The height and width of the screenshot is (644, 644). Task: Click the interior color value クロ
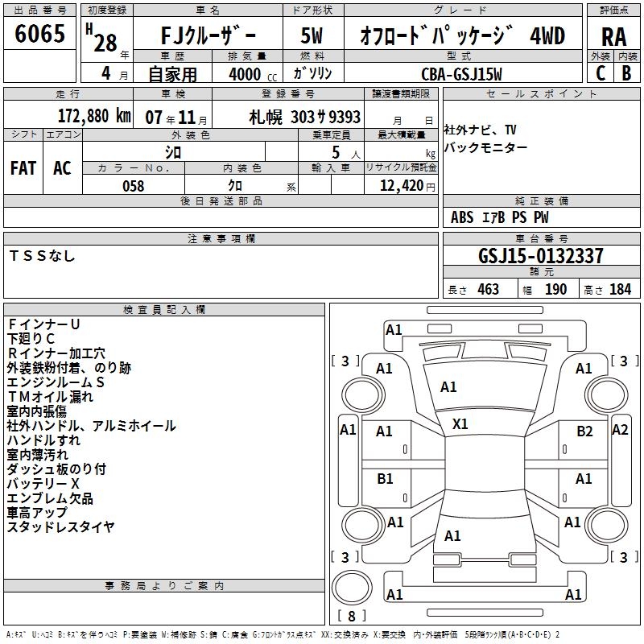[x=235, y=185]
